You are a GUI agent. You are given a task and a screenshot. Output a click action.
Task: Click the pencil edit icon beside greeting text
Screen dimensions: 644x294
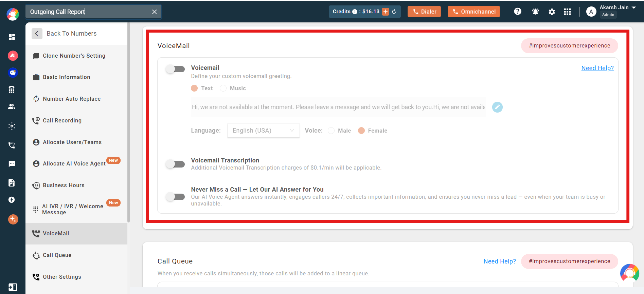pos(497,107)
